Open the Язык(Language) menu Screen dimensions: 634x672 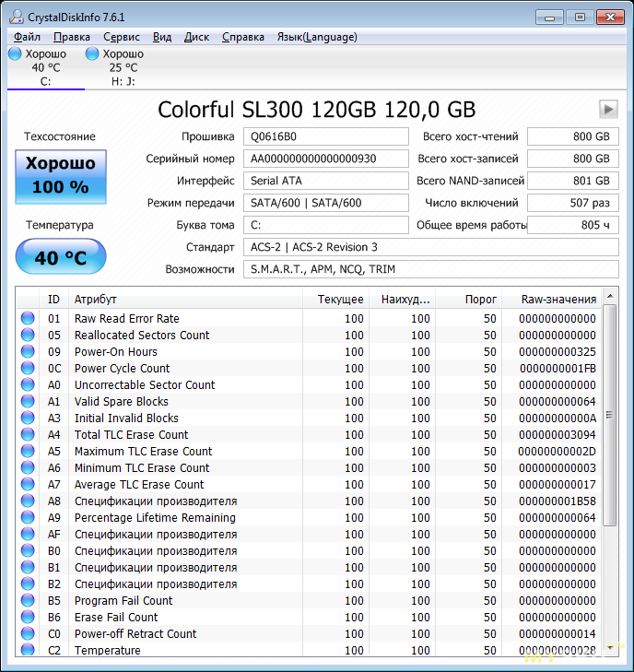317,37
